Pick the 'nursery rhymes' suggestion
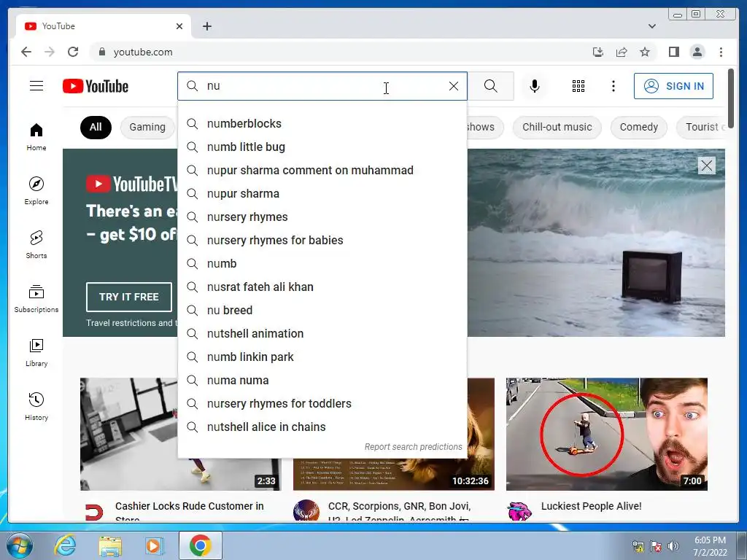747x560 pixels. [322, 217]
